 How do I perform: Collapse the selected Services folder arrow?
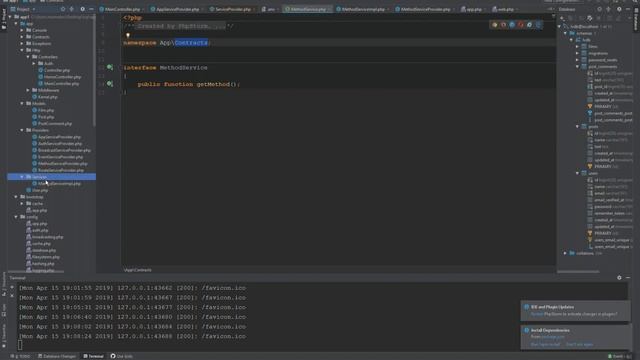22,177
